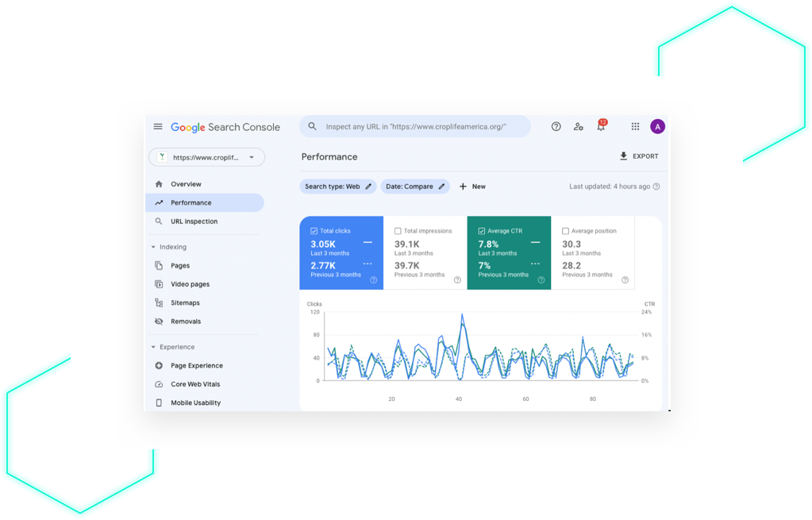Click the 3.05K last 3 months value
Viewport: 812px width, 520px height.
(x=323, y=244)
